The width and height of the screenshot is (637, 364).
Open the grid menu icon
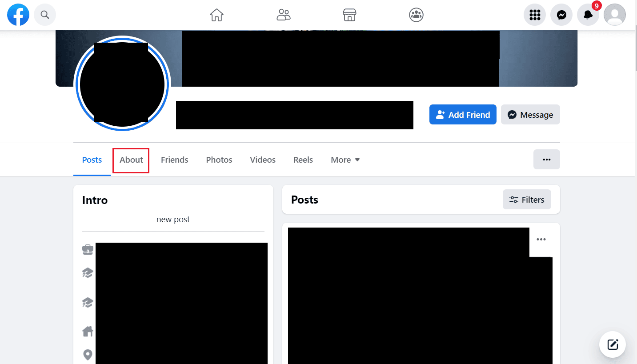535,15
